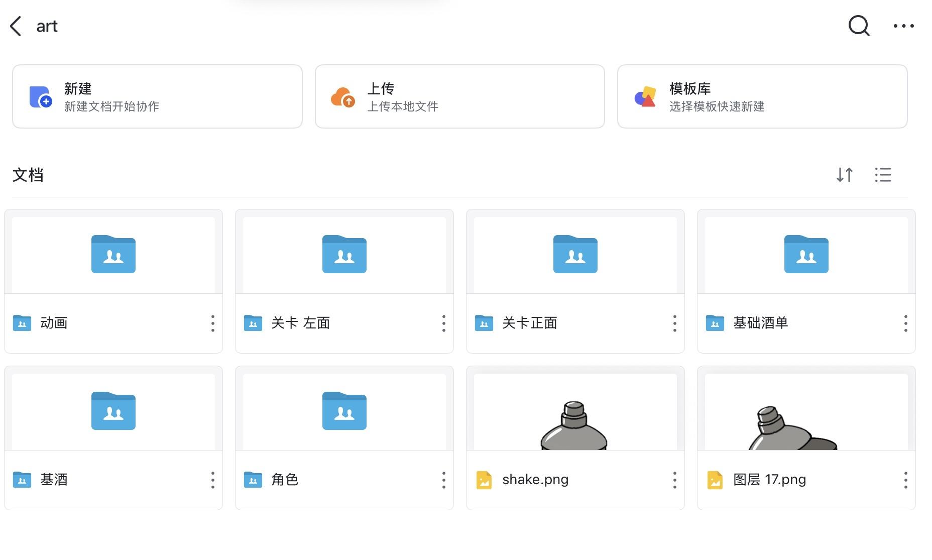Open the 关卡正面 folder

[575, 255]
